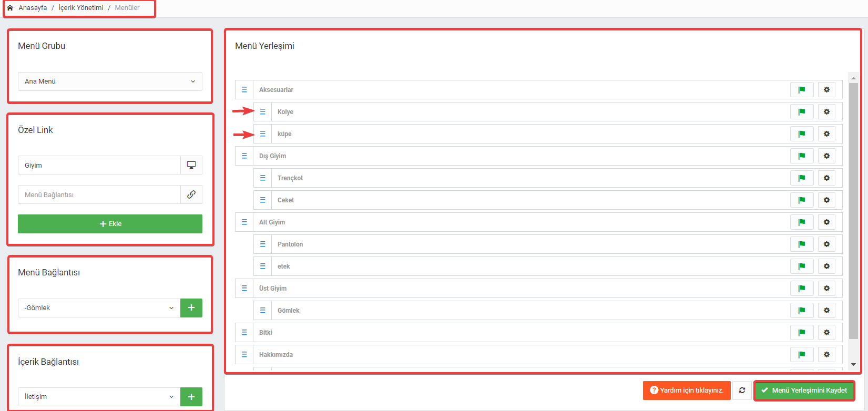Click the home icon in breadcrumb
868x411 pixels.
10,8
